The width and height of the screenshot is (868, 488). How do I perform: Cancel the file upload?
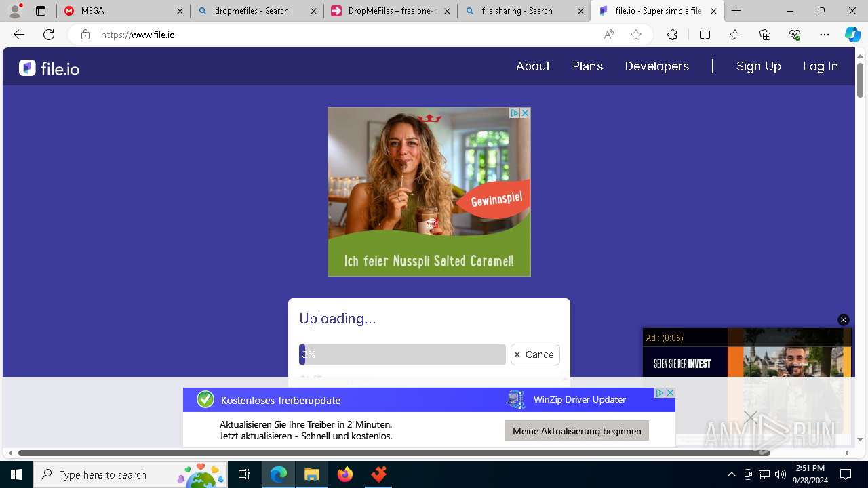(x=535, y=354)
